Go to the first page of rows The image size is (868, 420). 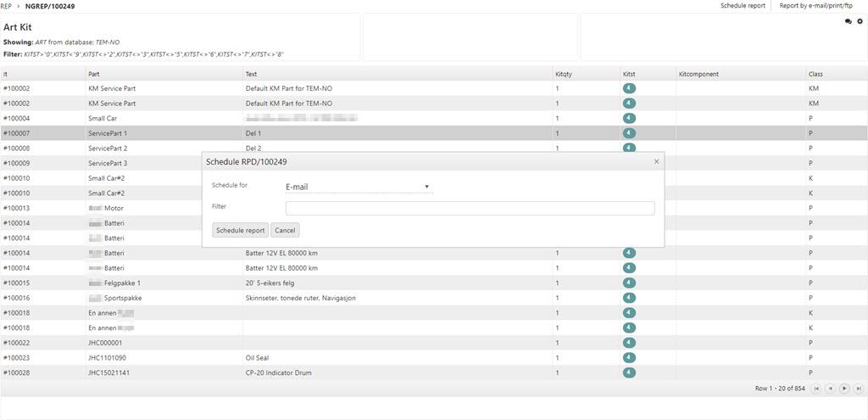(816, 389)
